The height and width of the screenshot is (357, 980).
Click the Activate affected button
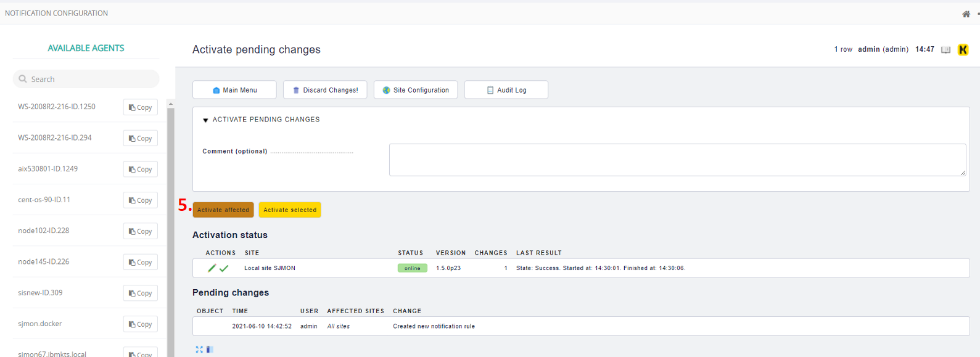223,210
